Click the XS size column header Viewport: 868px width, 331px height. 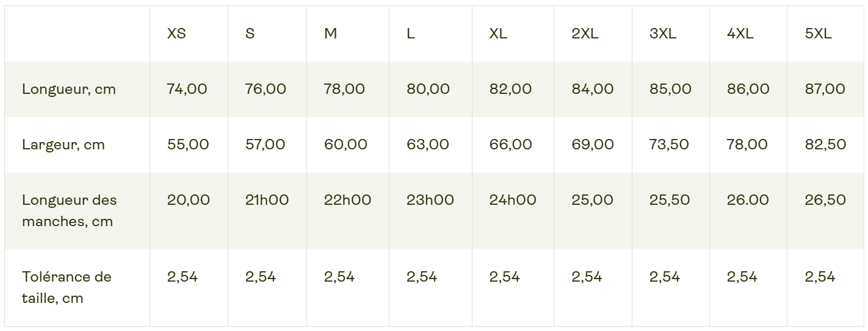(x=176, y=34)
